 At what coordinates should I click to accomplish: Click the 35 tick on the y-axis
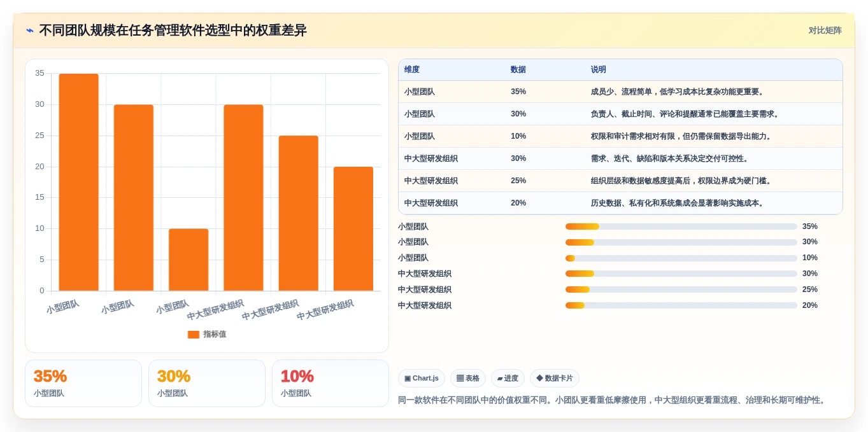pyautogui.click(x=39, y=73)
